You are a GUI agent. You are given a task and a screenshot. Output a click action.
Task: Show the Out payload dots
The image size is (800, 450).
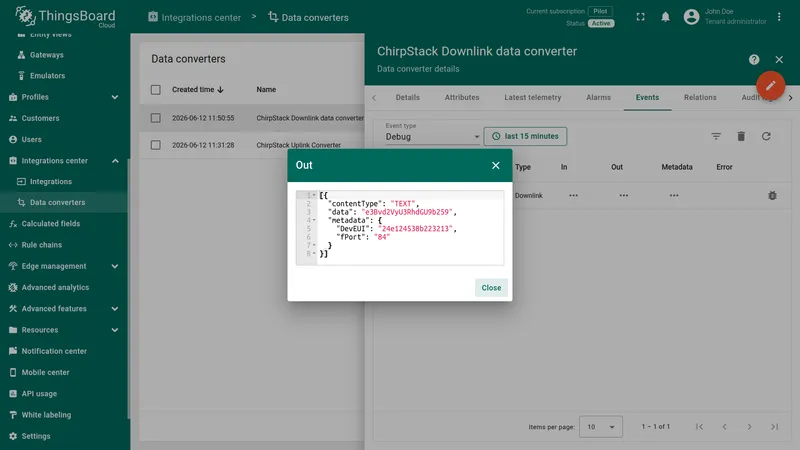click(623, 195)
